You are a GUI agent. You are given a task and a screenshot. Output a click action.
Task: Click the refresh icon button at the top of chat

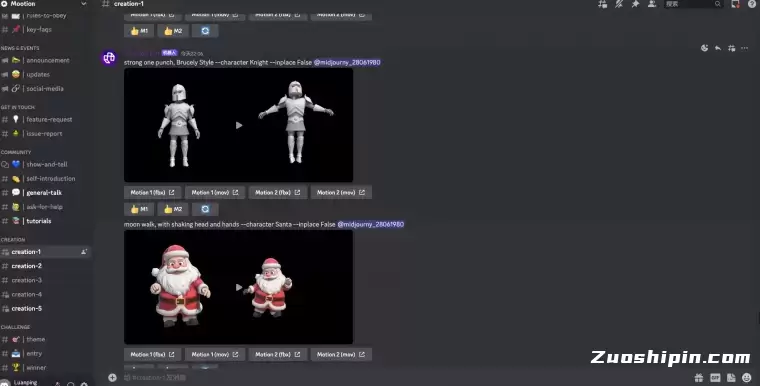pos(205,31)
